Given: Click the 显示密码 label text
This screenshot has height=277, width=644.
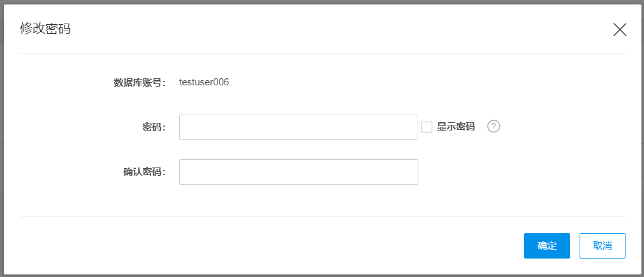Looking at the screenshot, I should [456, 127].
